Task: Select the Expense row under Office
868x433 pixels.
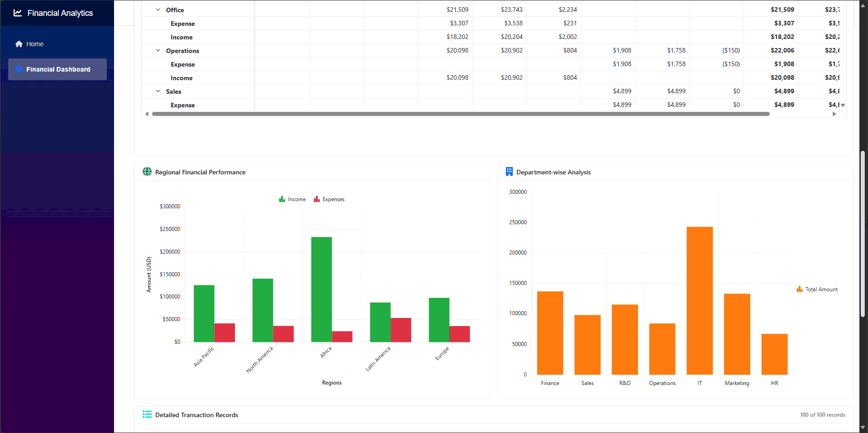Action: tap(182, 23)
